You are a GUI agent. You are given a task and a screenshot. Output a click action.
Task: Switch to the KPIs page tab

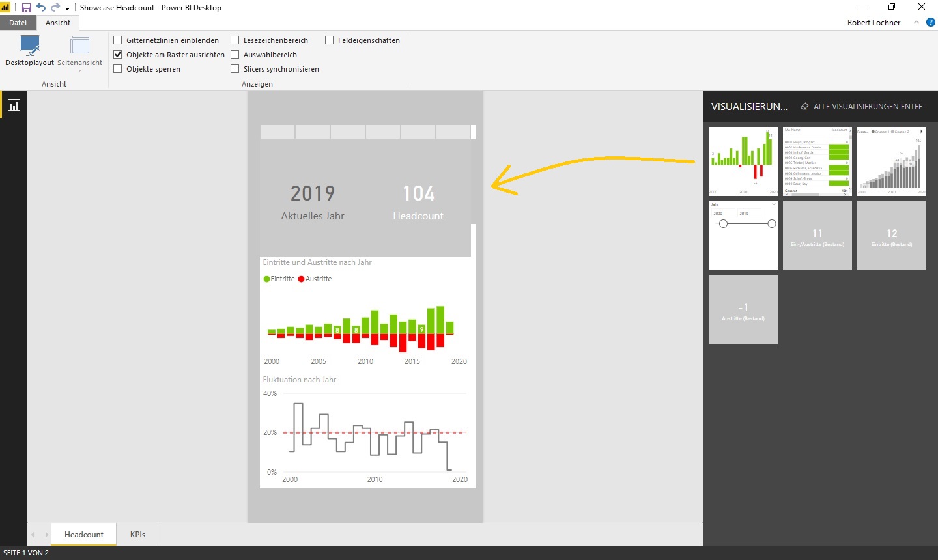click(x=137, y=535)
